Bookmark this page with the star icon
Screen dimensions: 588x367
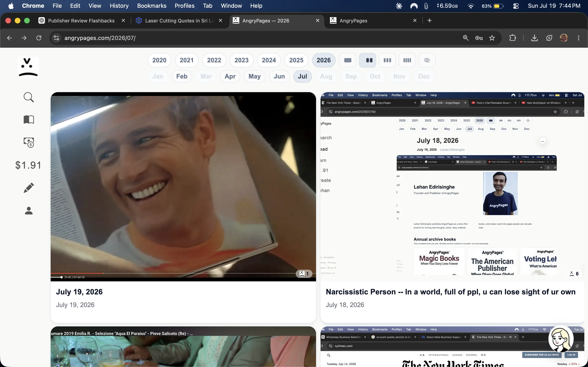[492, 38]
